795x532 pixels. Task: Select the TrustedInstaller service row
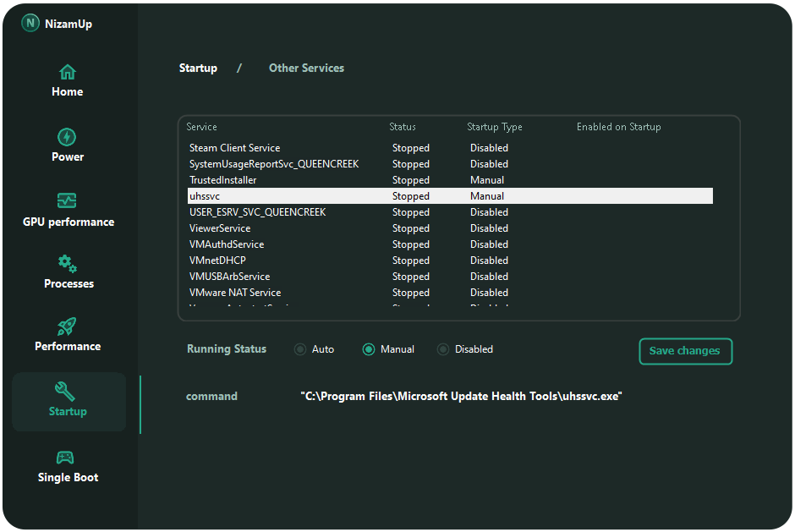tap(222, 180)
